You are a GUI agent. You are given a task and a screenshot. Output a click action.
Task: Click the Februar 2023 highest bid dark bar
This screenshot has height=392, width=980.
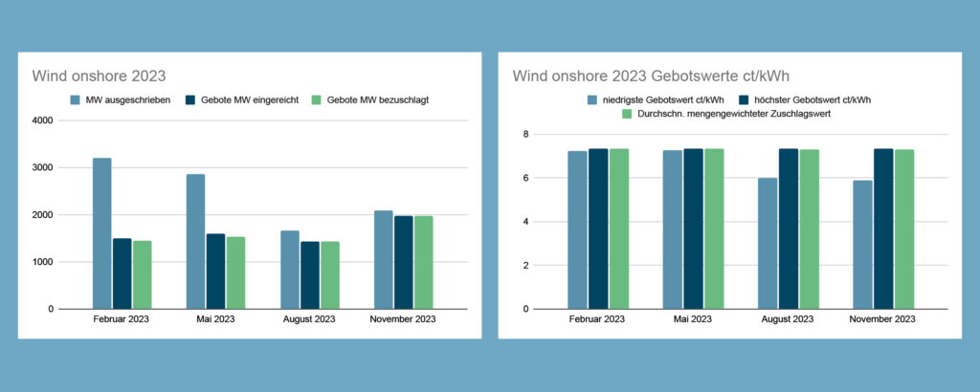click(x=598, y=229)
